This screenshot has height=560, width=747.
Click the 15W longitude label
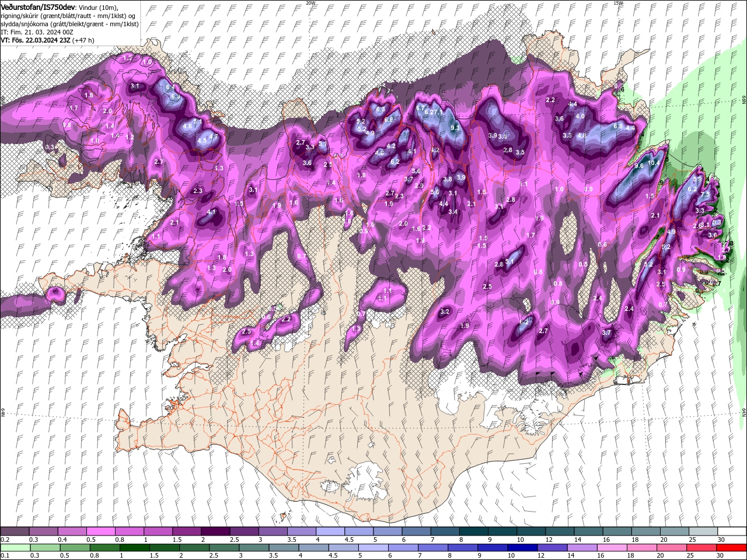click(x=618, y=3)
